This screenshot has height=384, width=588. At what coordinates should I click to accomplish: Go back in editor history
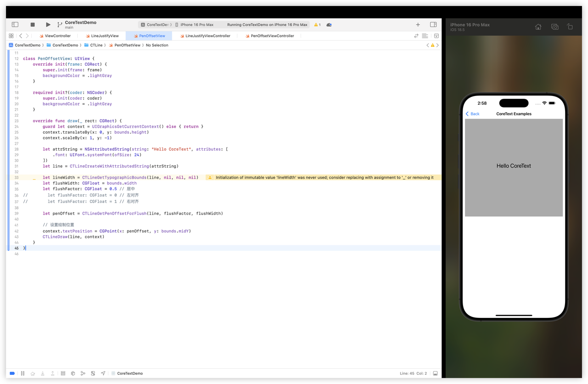pos(21,36)
